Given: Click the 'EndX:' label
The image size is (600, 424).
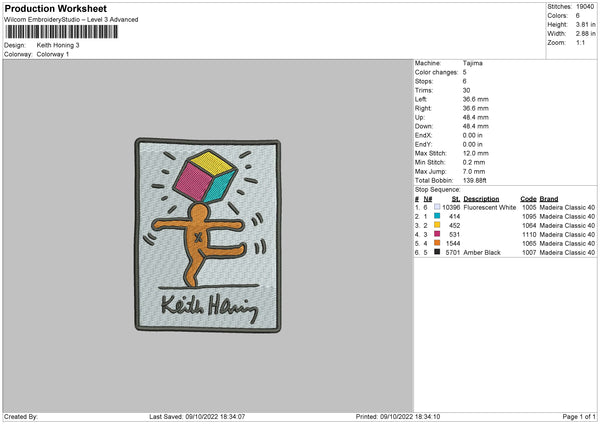Looking at the screenshot, I should (423, 135).
